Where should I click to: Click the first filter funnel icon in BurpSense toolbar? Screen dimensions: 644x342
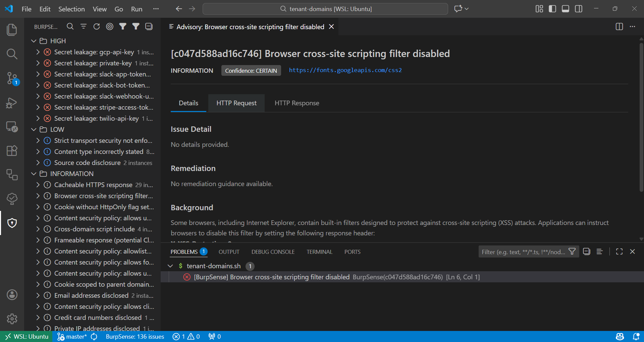(x=123, y=26)
